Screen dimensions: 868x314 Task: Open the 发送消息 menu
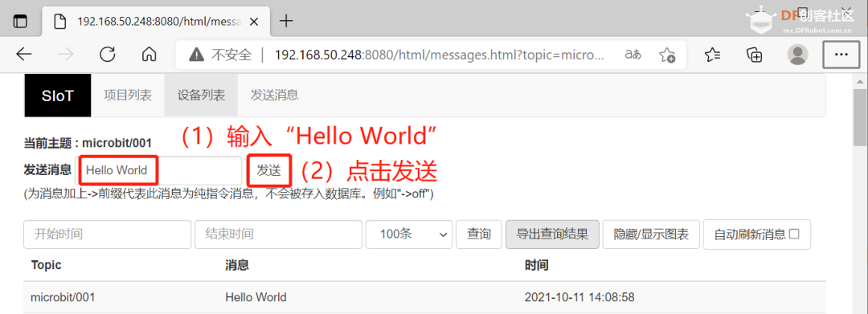pyautogui.click(x=275, y=95)
